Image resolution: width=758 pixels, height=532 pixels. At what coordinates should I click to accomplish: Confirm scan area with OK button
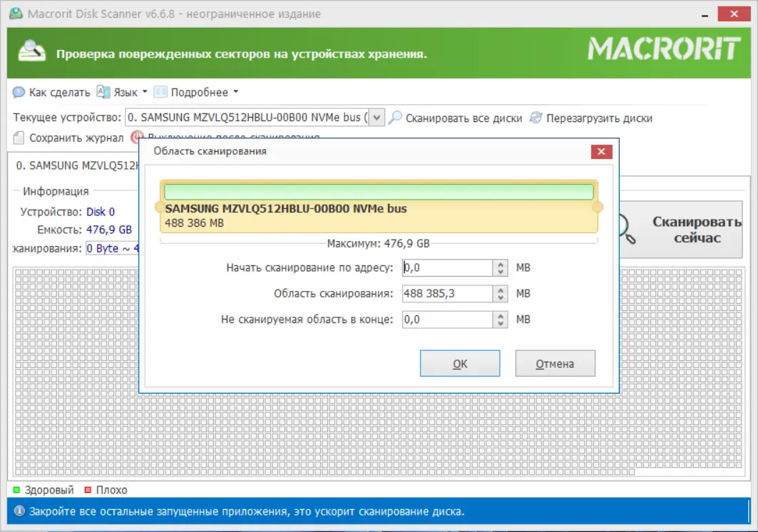460,363
